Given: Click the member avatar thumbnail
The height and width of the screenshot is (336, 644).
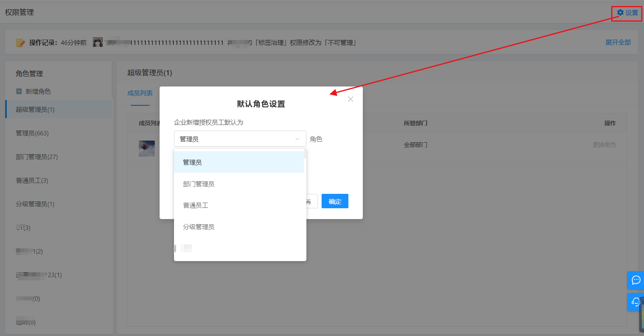Looking at the screenshot, I should (x=147, y=149).
